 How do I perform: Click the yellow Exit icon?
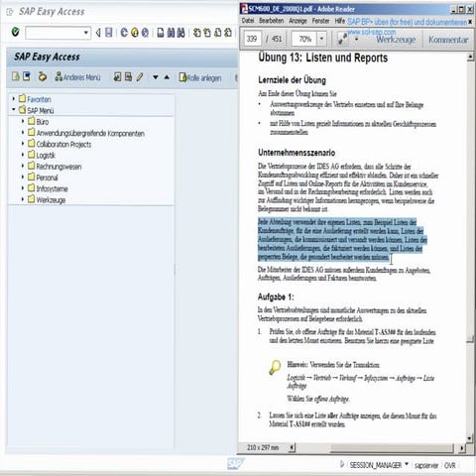135,33
